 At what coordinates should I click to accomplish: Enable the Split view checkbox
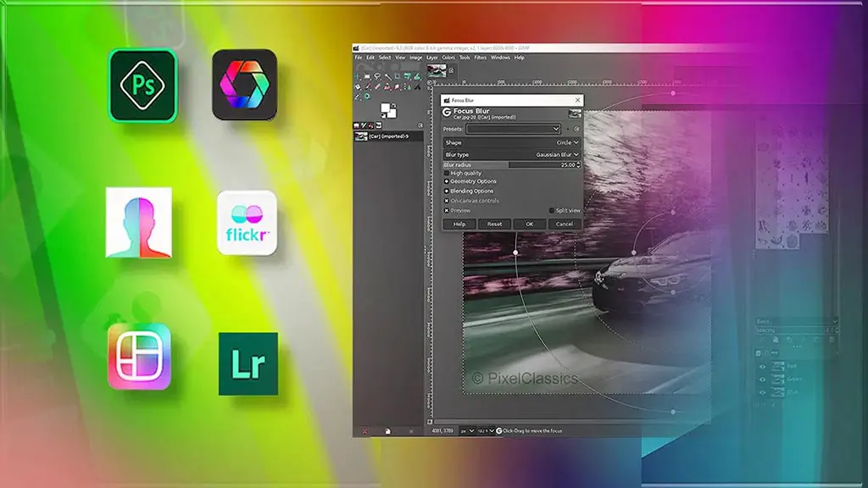[551, 211]
